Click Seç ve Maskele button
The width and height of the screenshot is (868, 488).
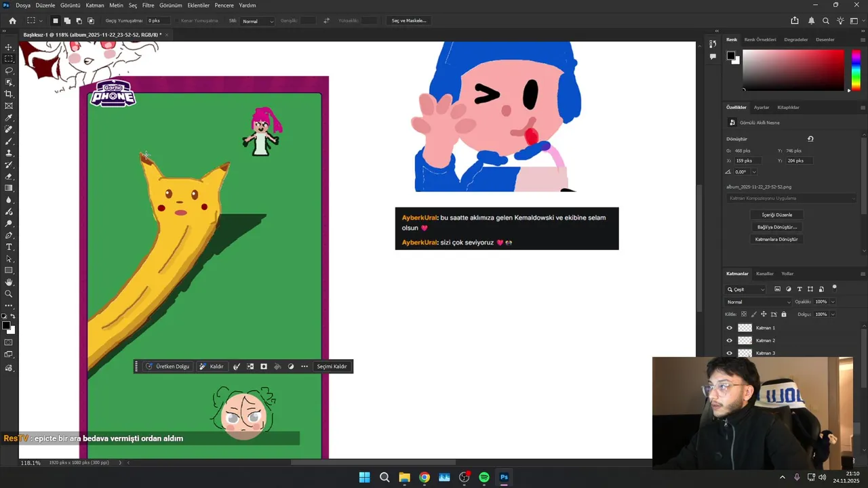[409, 21]
